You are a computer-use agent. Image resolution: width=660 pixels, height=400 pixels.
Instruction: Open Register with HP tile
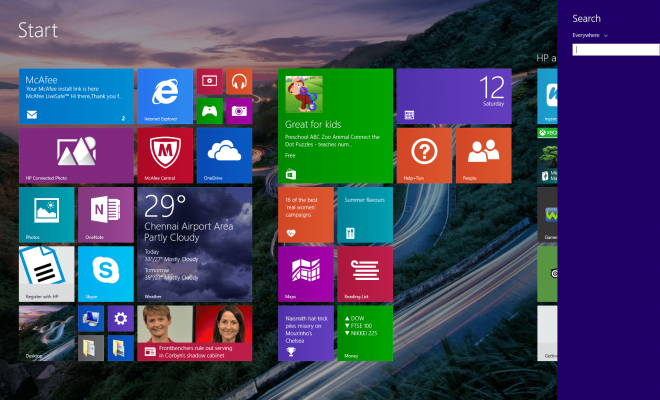point(47,274)
